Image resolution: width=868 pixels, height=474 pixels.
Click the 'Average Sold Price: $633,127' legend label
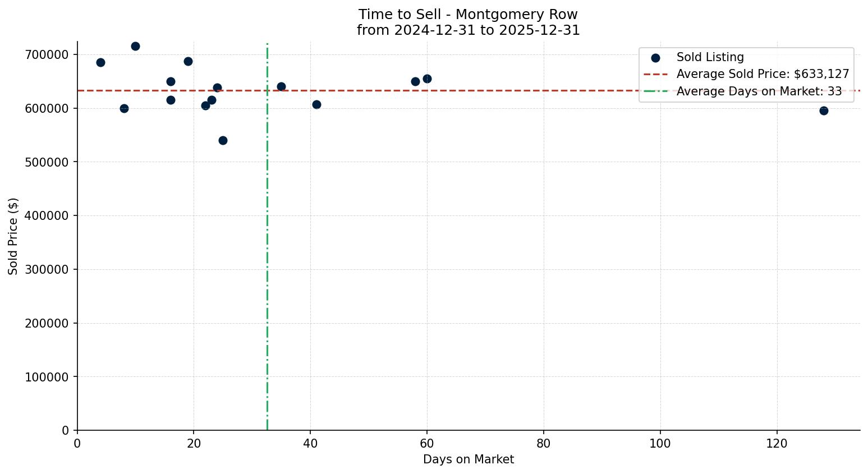763,74
